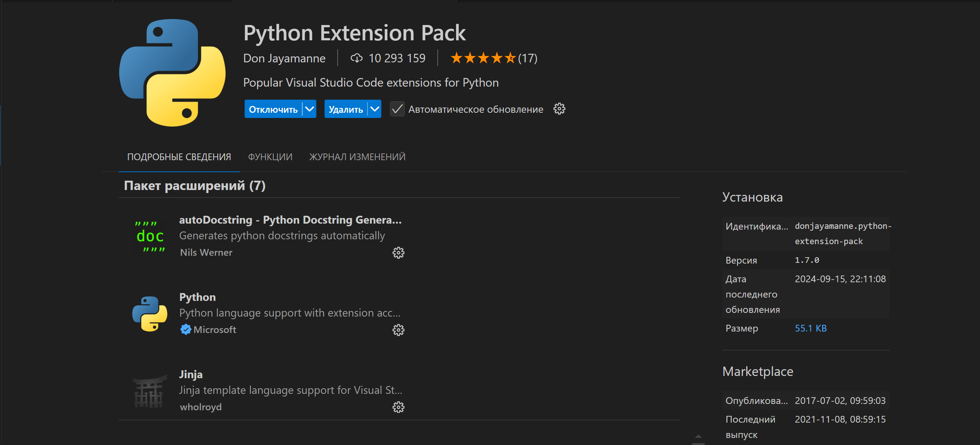Click the Python Extension Pack title

(x=354, y=33)
